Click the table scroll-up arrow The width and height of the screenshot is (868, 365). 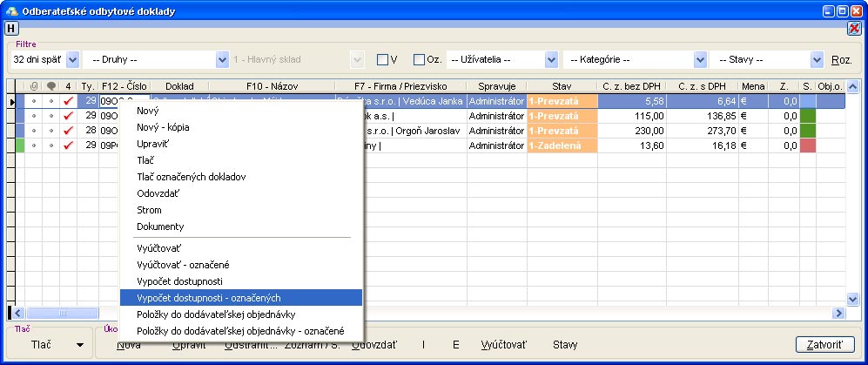coord(853,86)
